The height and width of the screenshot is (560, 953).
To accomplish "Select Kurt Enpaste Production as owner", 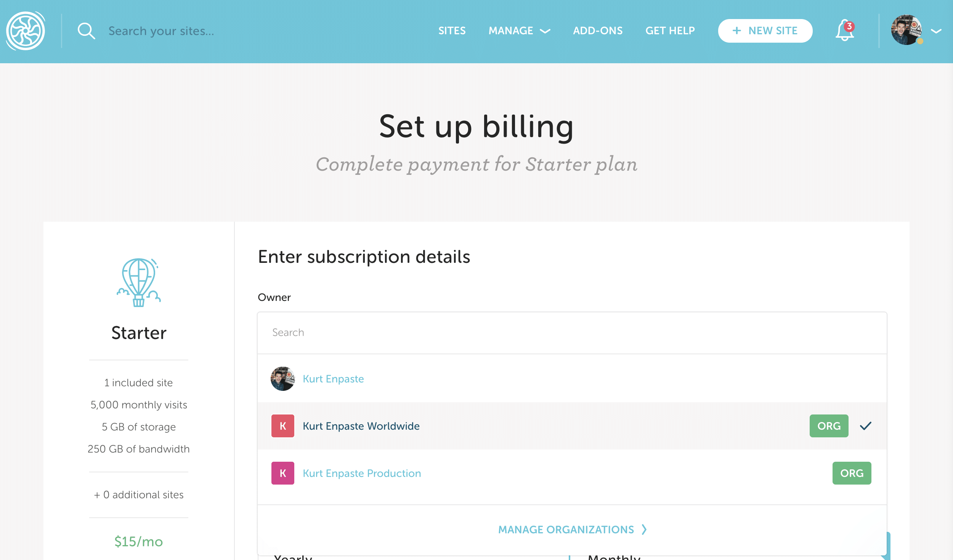I will (x=362, y=473).
